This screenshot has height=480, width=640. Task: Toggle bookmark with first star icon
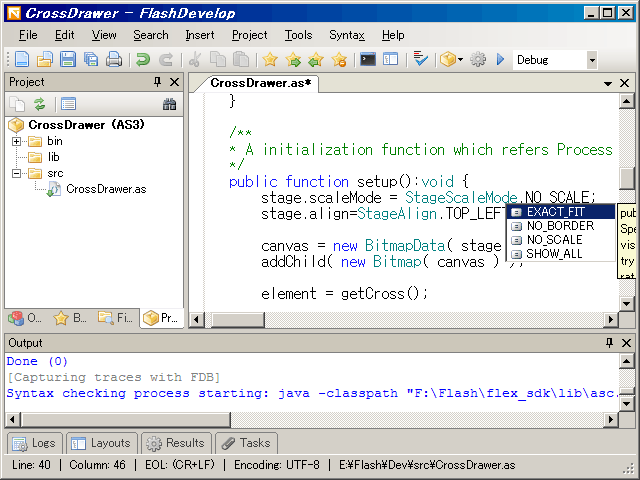pos(270,60)
